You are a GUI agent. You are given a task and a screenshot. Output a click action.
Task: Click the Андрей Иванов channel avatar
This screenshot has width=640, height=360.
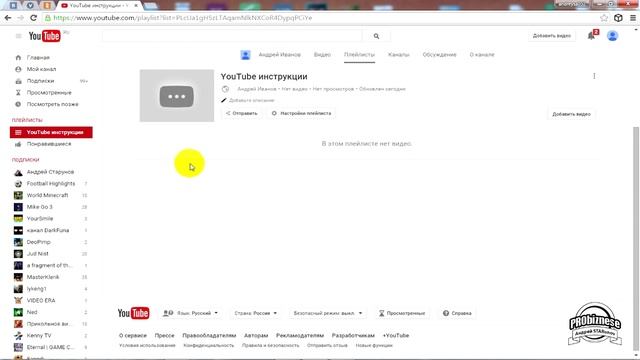point(245,55)
